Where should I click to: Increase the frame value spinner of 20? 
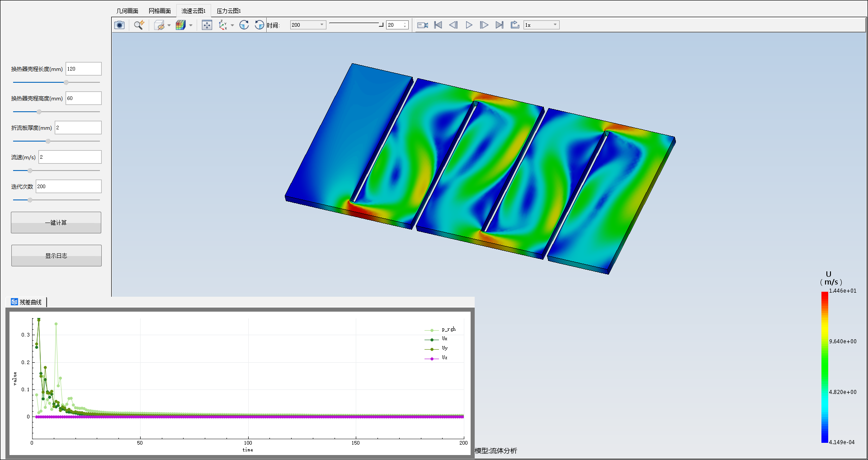[x=405, y=23]
